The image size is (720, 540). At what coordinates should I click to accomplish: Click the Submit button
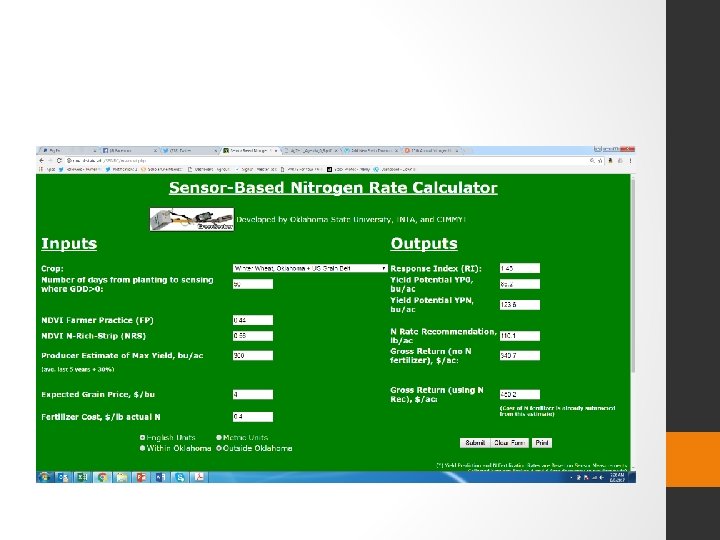click(x=475, y=443)
